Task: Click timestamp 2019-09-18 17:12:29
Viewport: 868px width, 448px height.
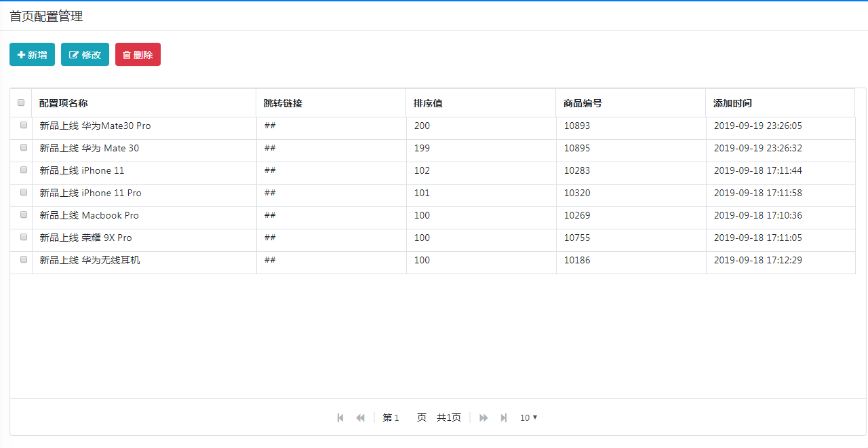Action: 758,260
